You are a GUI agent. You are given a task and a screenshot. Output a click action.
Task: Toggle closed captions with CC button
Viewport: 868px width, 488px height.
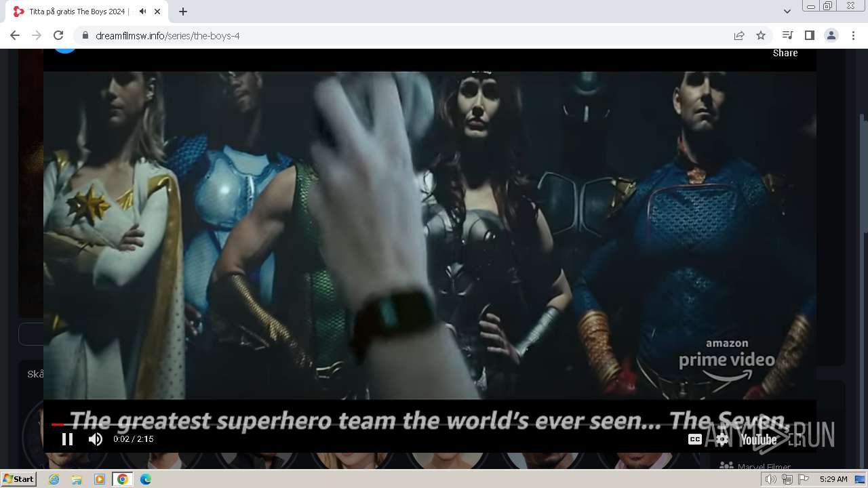click(x=695, y=439)
